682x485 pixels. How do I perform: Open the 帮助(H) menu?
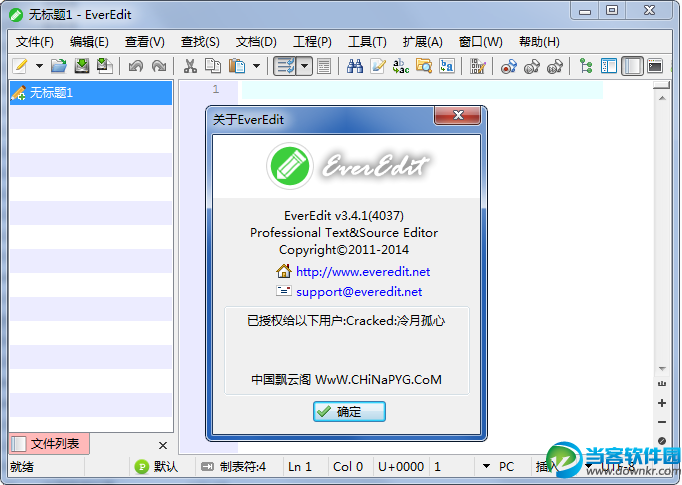coord(539,42)
